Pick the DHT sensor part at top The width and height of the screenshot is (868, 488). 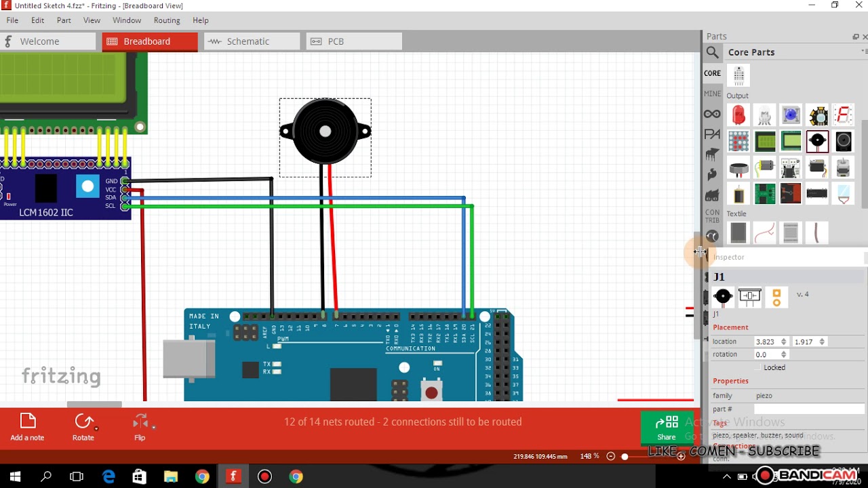pos(738,75)
